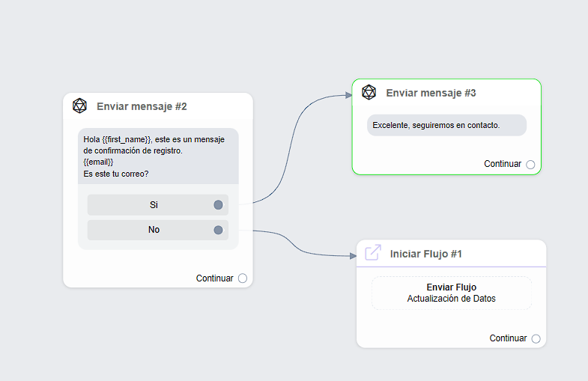
Task: Click the external-link icon on Iniciar Flujo #1
Action: [x=372, y=253]
